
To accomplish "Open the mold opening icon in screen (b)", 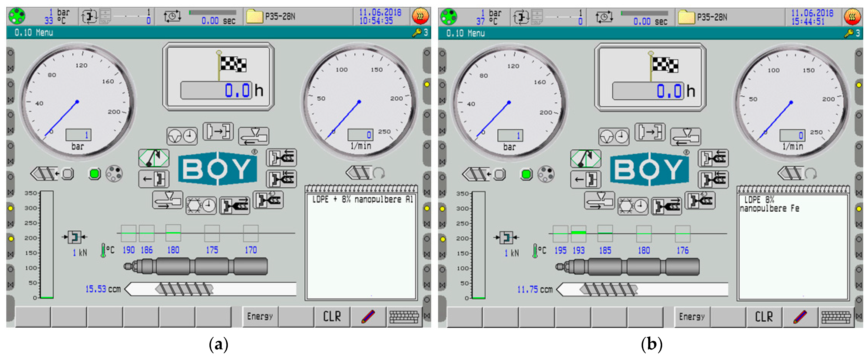I will pyautogui.click(x=586, y=179).
